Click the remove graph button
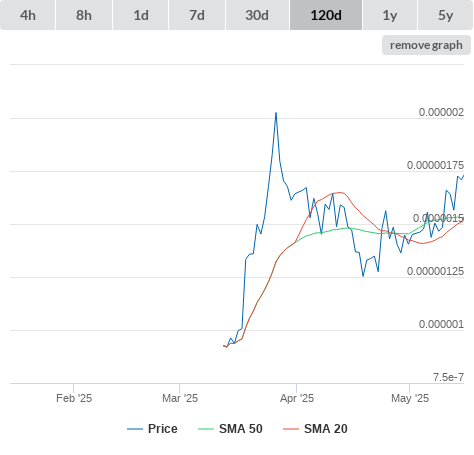474x455 pixels. click(x=426, y=45)
